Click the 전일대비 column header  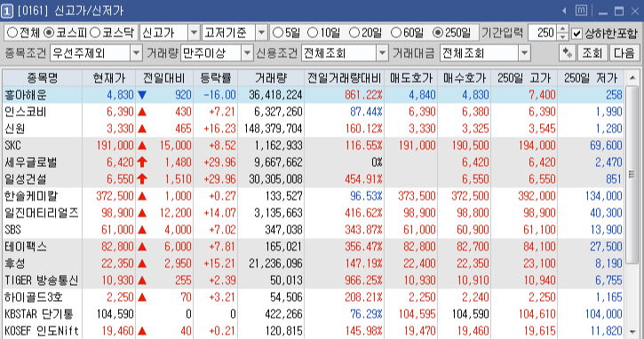164,78
